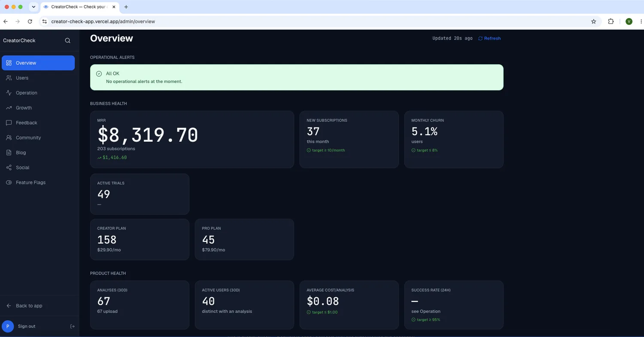Click browser back arrow

pos(6,21)
